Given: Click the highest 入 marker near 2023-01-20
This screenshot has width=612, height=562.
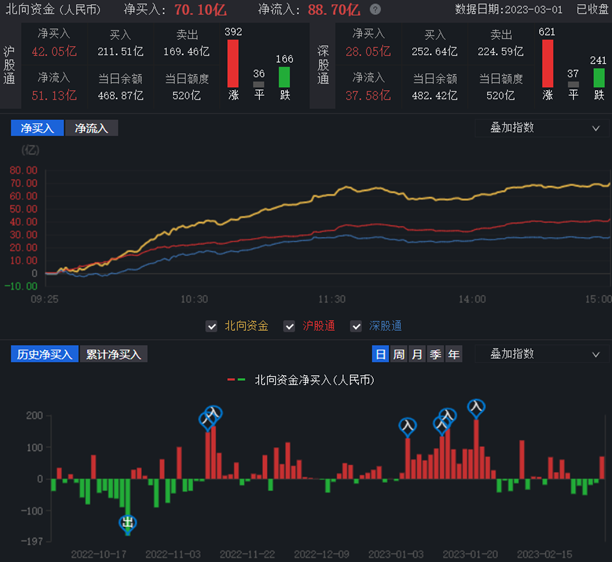Looking at the screenshot, I should pos(477,407).
